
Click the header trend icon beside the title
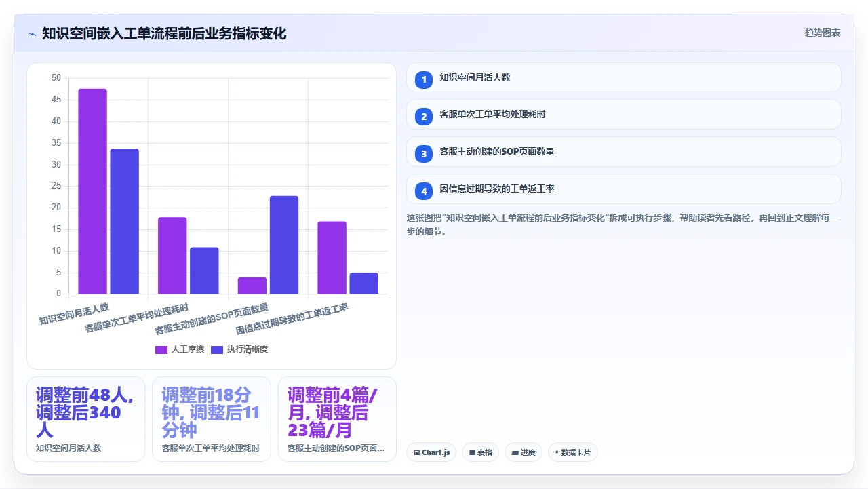(x=32, y=33)
